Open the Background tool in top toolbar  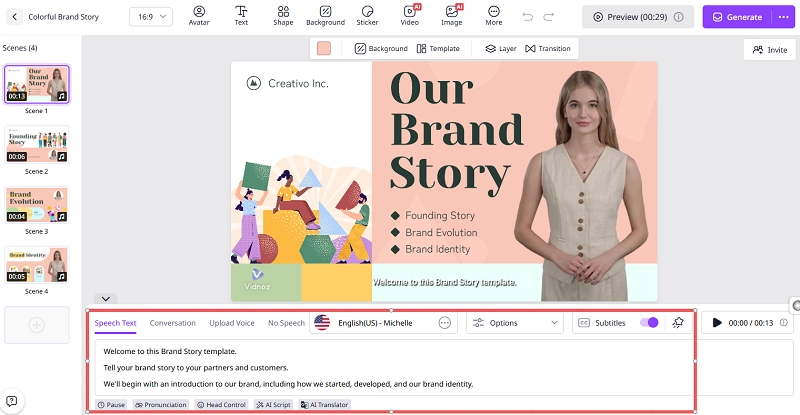tap(326, 16)
